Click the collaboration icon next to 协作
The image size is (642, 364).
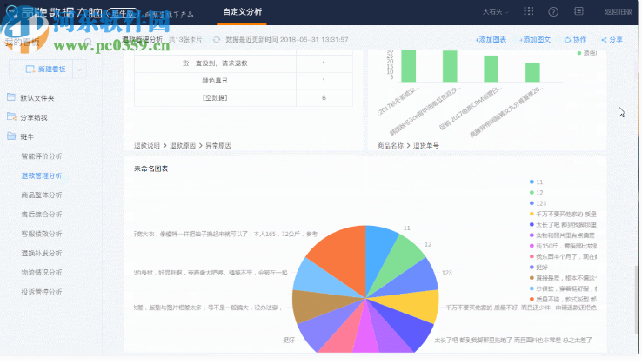point(567,40)
